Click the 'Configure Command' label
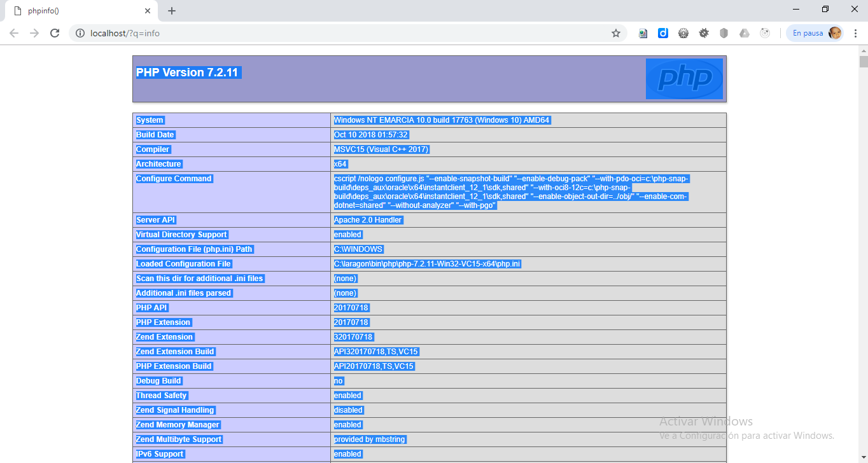 [174, 179]
